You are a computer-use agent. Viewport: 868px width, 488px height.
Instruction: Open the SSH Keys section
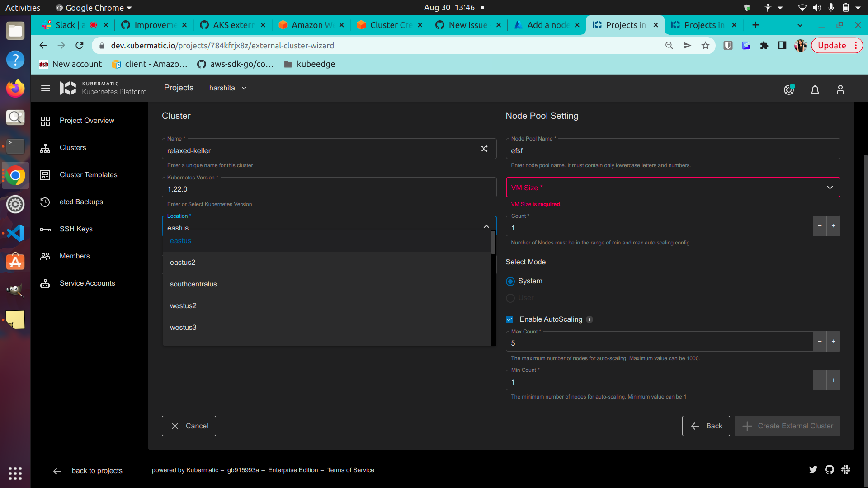(75, 229)
